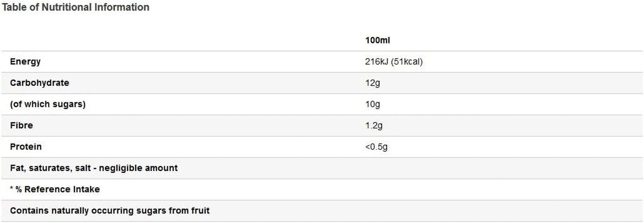Click the Table of Nutritional Information heading
Image resolution: width=644 pixels, height=223 pixels.
click(x=76, y=7)
